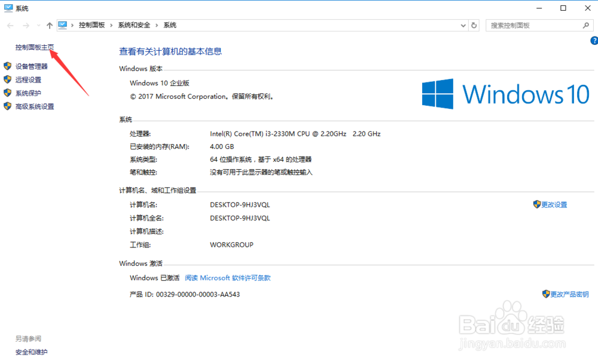Open 远程设置 via its shield icon
This screenshot has width=598, height=364.
click(7, 79)
